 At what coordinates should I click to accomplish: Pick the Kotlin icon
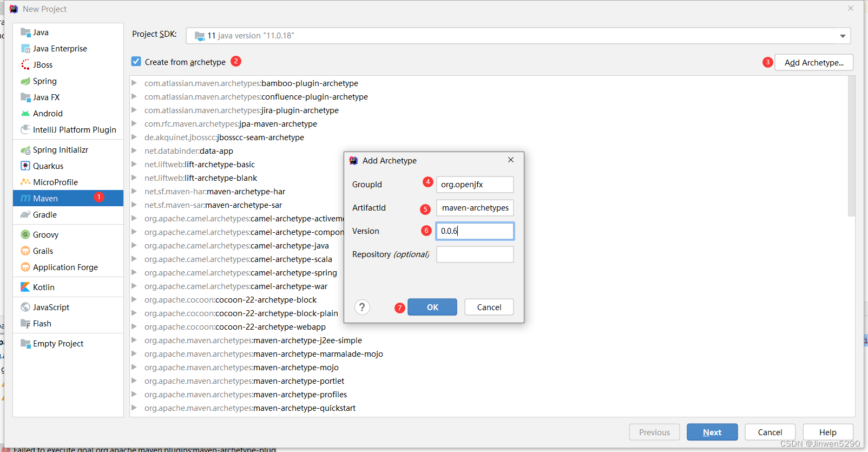(25, 287)
